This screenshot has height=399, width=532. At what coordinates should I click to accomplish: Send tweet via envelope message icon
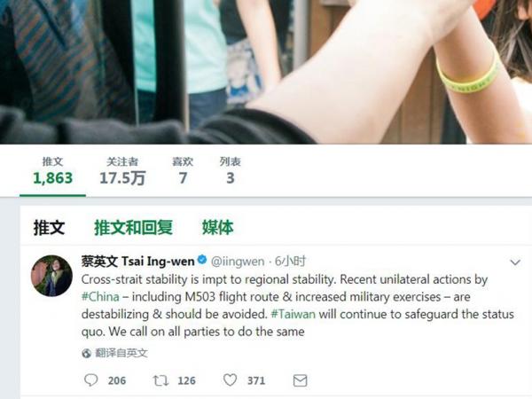pos(300,380)
